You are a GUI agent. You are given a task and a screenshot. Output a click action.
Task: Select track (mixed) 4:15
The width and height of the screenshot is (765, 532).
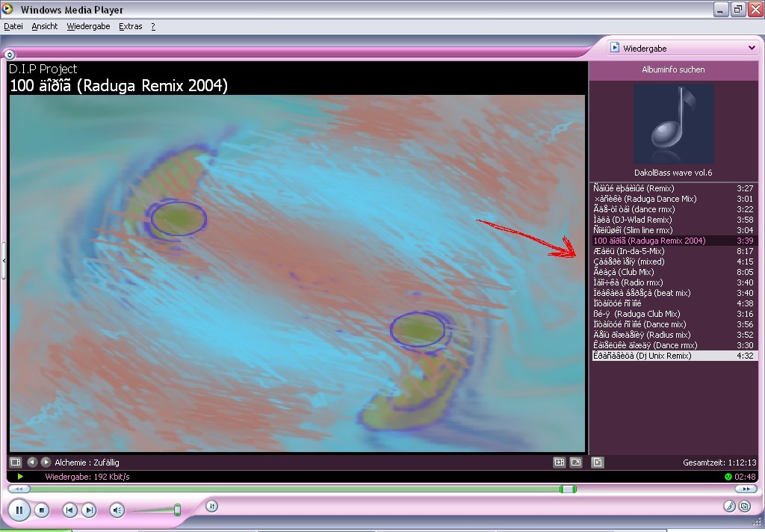674,262
